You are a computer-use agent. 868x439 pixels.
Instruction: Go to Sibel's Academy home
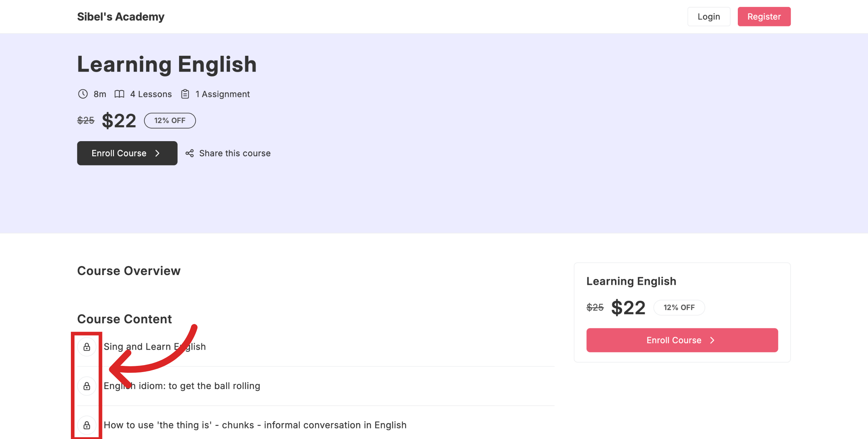(120, 16)
